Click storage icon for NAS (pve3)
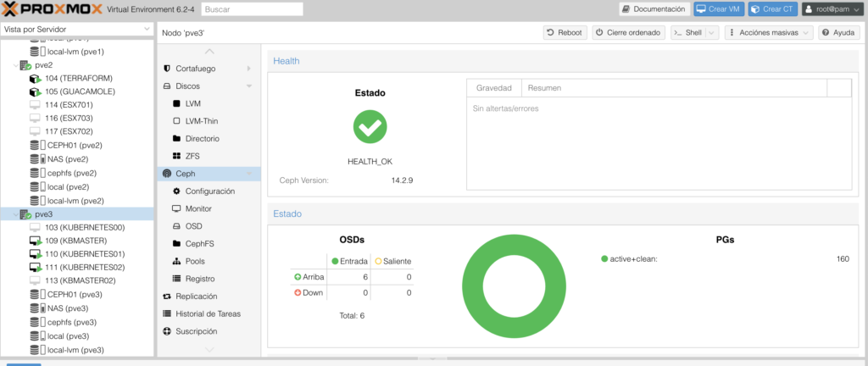 (37, 308)
